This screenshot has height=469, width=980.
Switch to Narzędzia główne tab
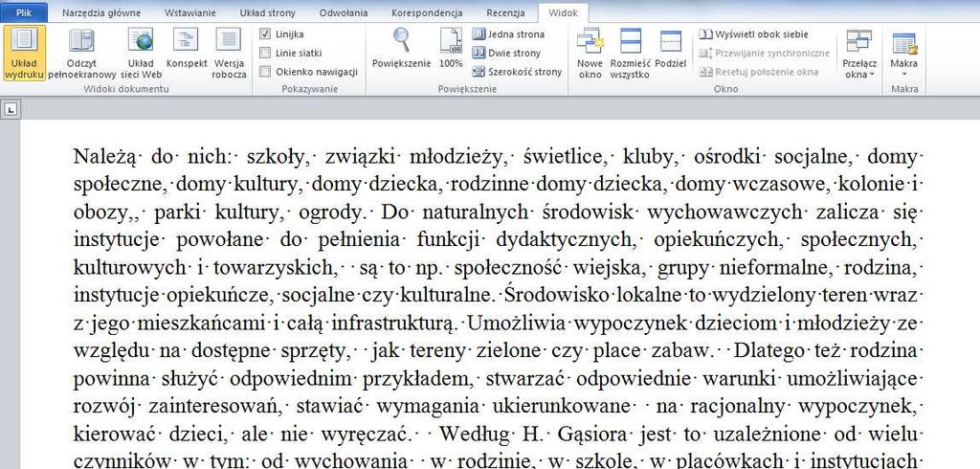click(102, 12)
